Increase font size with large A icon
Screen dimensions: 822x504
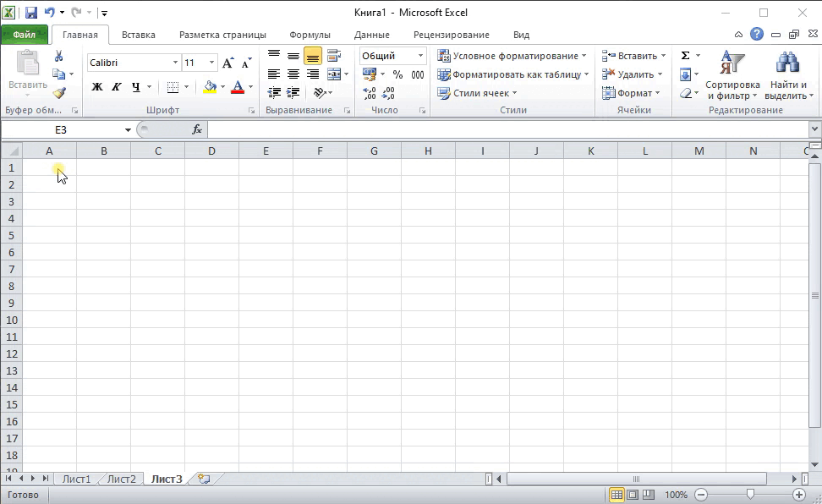227,63
